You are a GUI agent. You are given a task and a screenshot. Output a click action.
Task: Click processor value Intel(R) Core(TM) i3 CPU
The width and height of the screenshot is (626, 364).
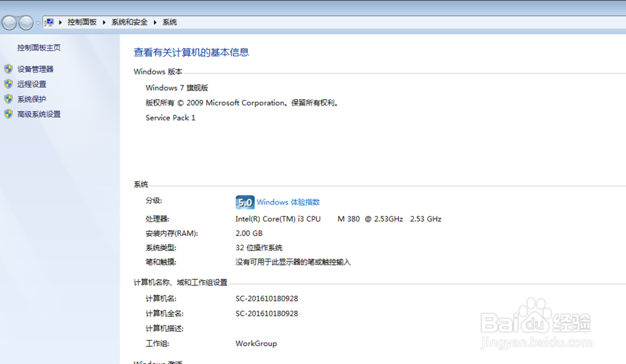click(338, 219)
